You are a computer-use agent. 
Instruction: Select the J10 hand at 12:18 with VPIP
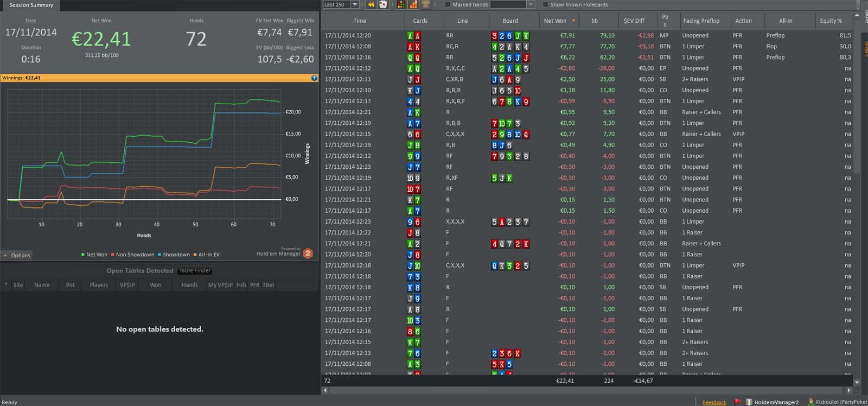point(587,265)
